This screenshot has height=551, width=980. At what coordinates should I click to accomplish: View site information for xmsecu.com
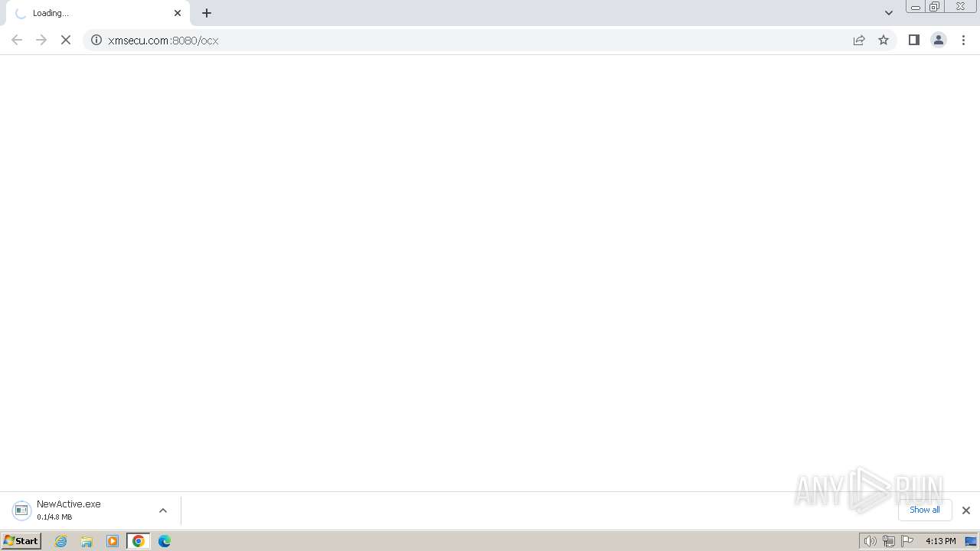click(x=96, y=40)
